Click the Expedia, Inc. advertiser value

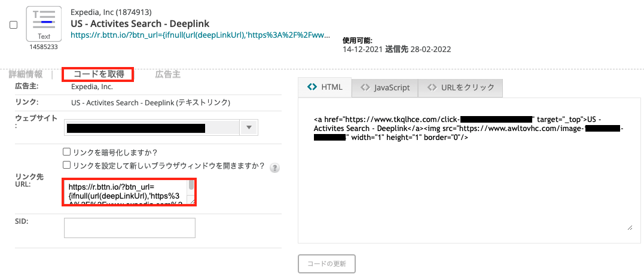(x=92, y=87)
